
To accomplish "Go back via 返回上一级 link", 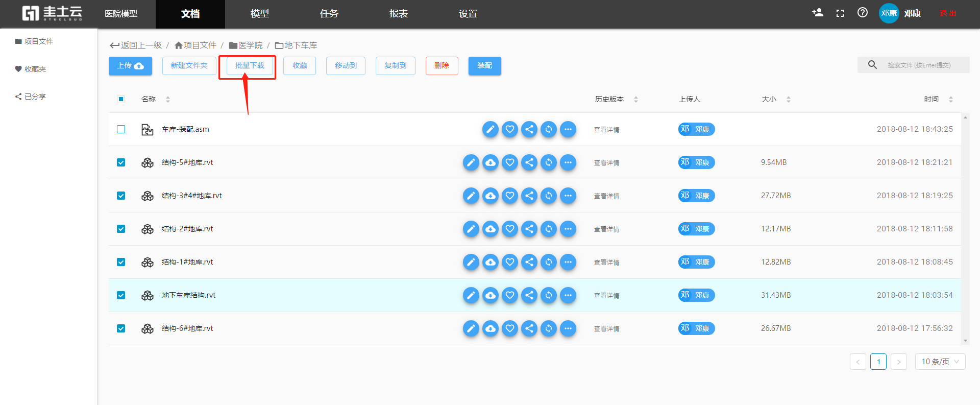I will (x=136, y=45).
